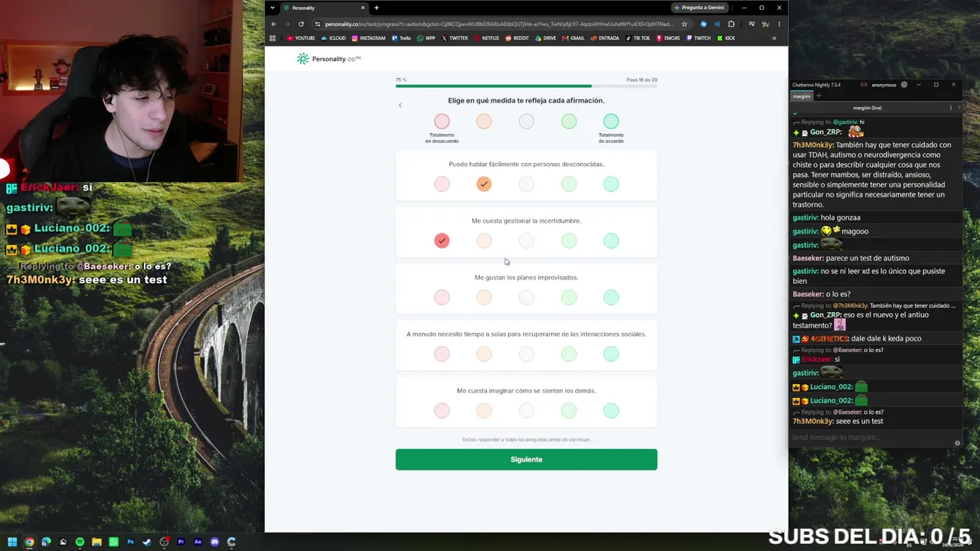
Task: View site information icon in address bar
Action: tap(317, 24)
